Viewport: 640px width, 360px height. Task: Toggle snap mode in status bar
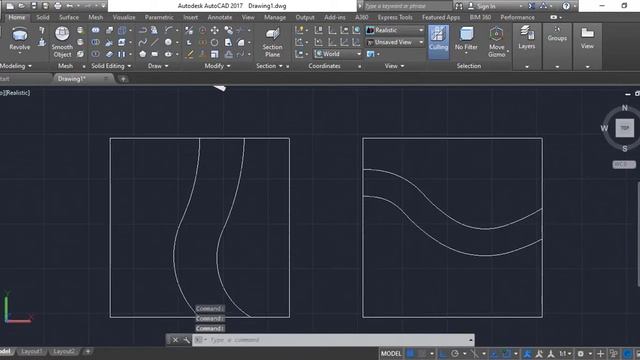click(422, 353)
